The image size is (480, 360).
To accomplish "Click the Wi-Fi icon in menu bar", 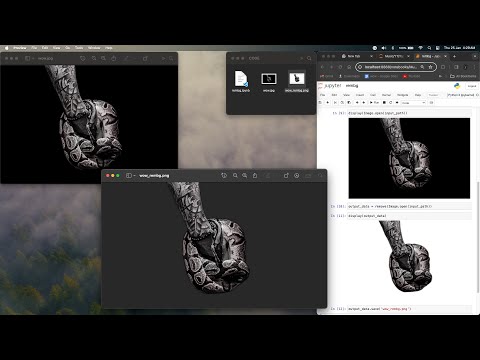I will pyautogui.click(x=421, y=48).
